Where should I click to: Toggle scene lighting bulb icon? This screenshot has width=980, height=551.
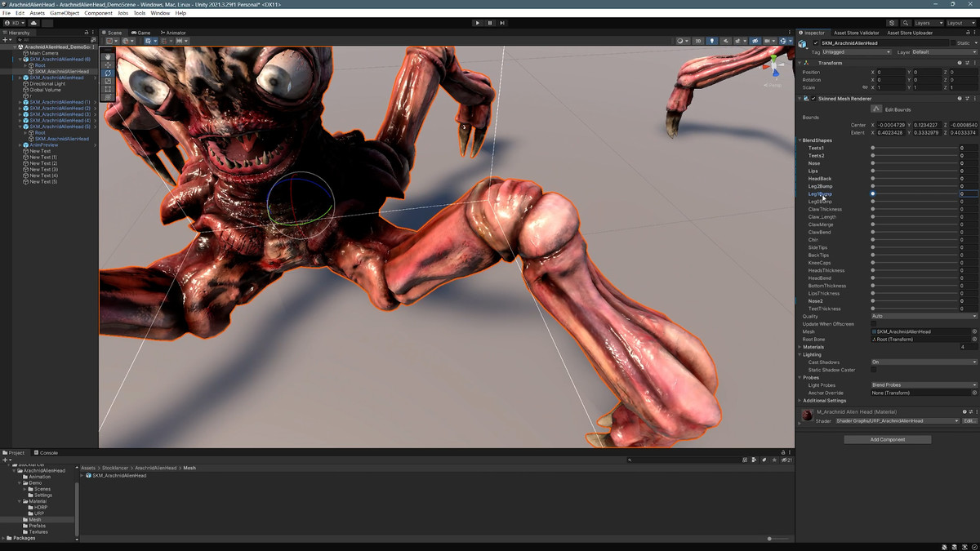[711, 41]
